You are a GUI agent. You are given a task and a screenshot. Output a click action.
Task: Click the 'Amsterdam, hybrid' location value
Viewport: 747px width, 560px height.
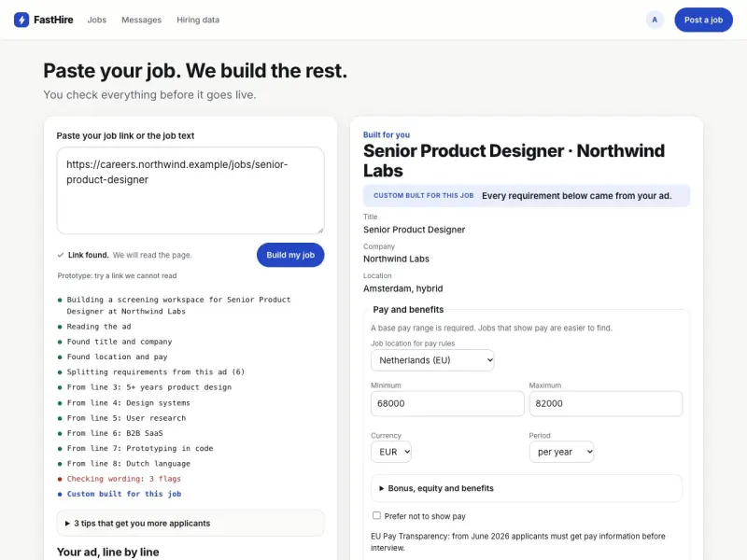tap(403, 288)
